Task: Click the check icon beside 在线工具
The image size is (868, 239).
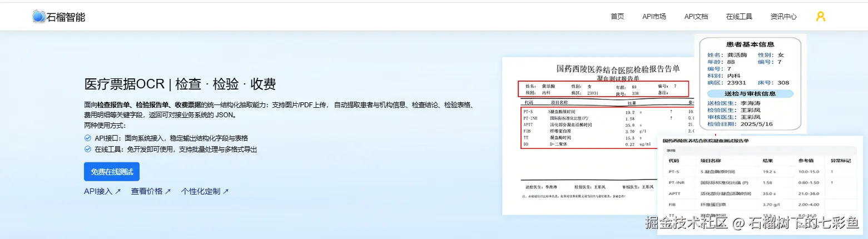Action: [87, 150]
